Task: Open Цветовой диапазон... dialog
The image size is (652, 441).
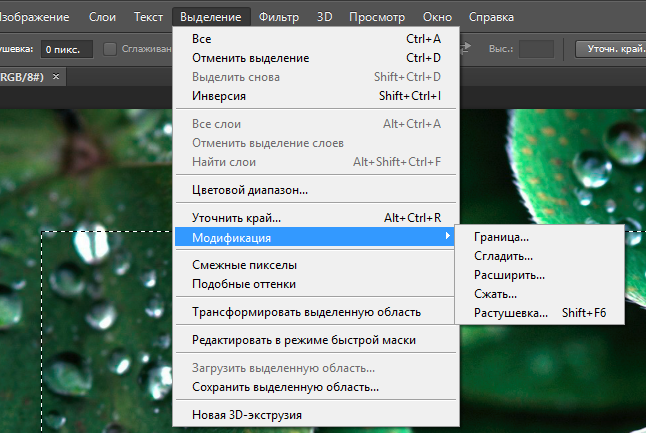Action: click(316, 190)
